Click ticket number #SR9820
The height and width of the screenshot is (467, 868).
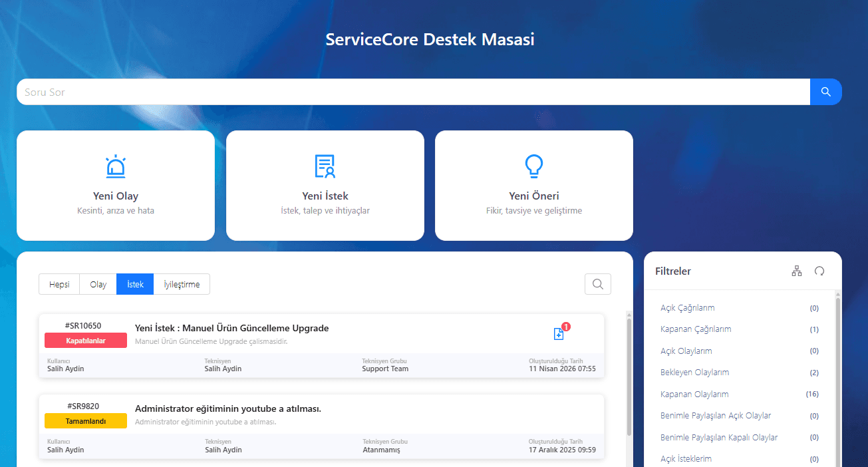tap(83, 406)
